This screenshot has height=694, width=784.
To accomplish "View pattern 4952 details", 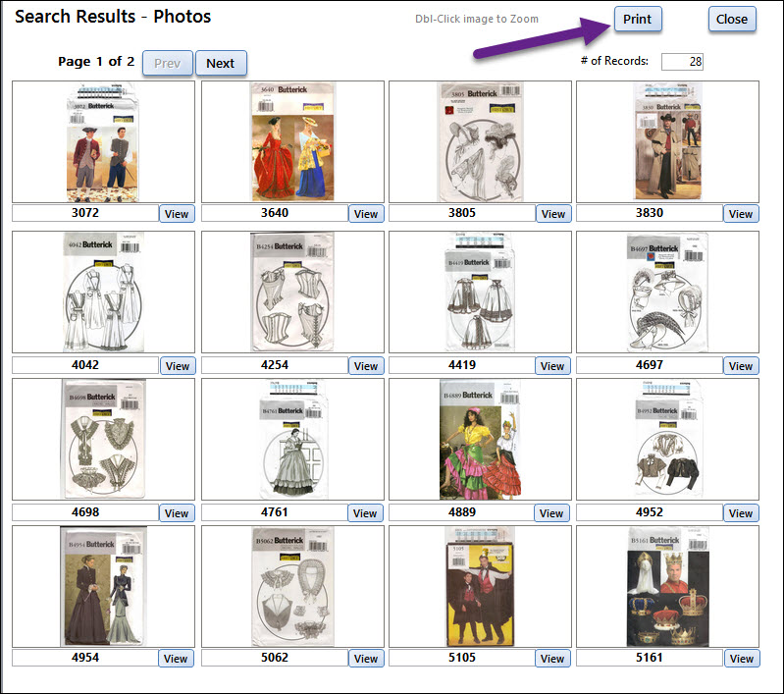I will click(x=741, y=512).
